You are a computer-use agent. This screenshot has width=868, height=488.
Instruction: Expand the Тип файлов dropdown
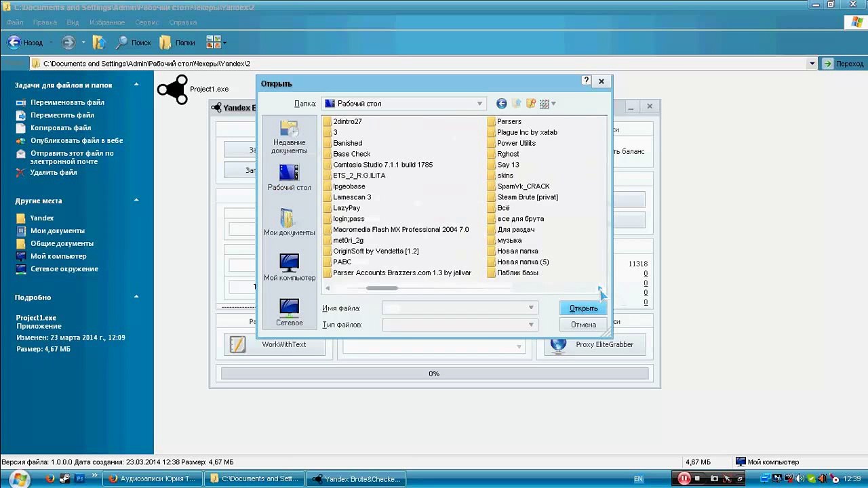[x=531, y=325]
